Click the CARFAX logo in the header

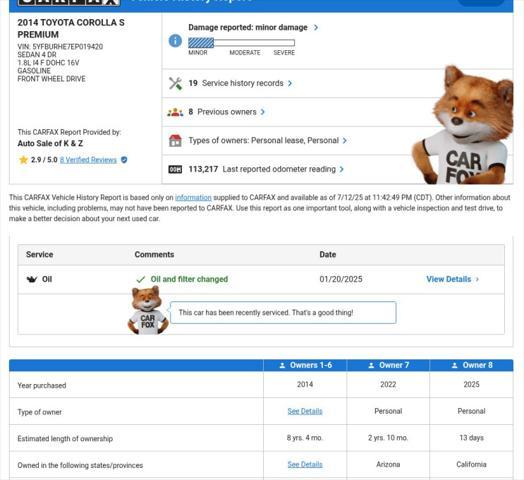(x=69, y=2)
